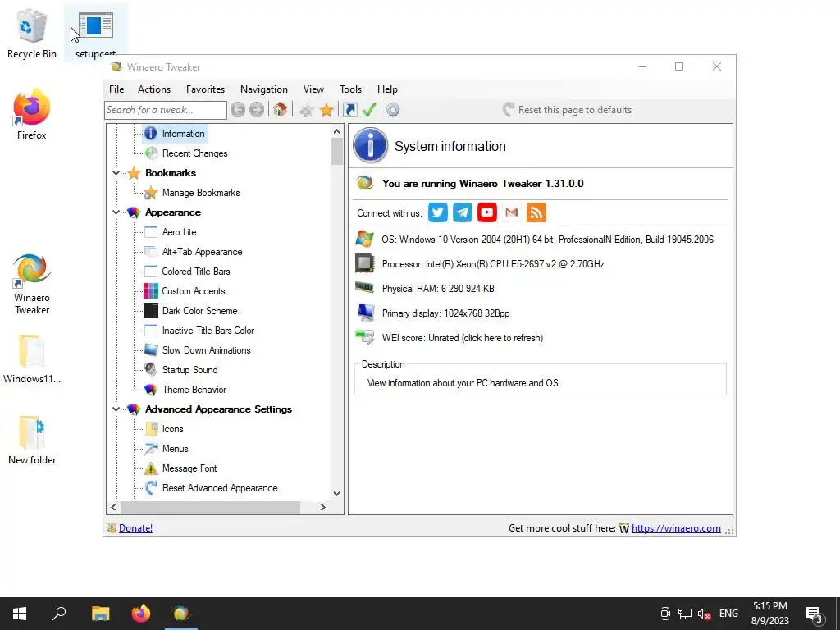Open the Gmail contact icon
The height and width of the screenshot is (630, 840).
tap(512, 212)
